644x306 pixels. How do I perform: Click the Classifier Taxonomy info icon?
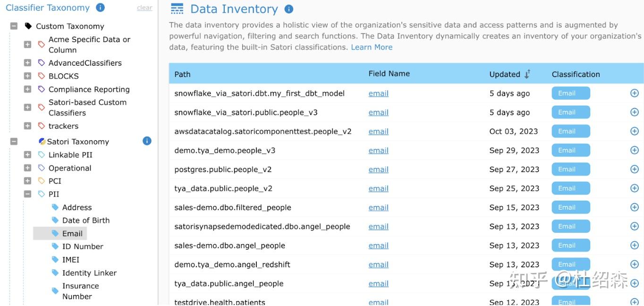coord(100,8)
